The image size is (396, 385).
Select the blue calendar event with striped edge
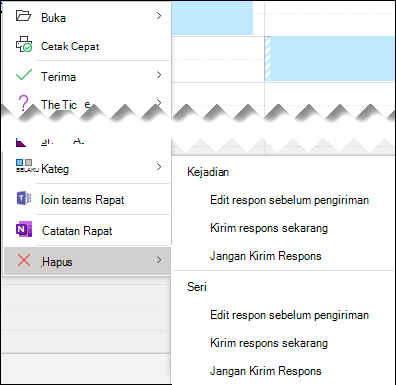[x=330, y=59]
